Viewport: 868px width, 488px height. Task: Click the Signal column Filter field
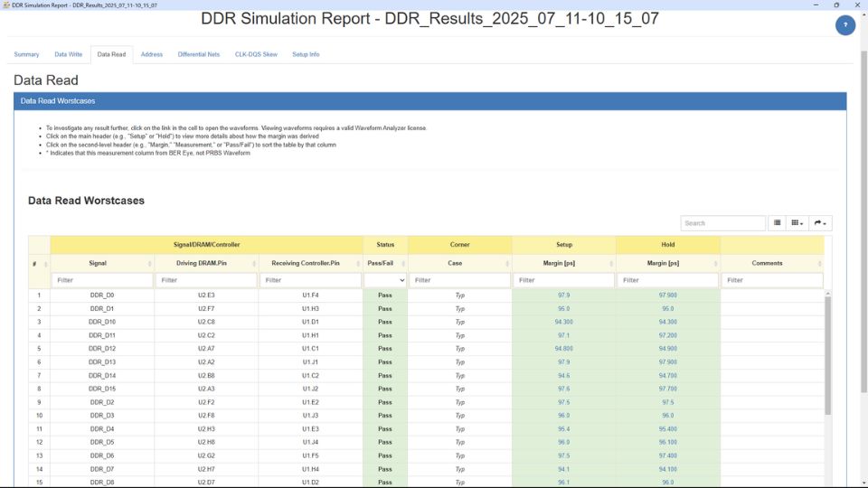[101, 280]
